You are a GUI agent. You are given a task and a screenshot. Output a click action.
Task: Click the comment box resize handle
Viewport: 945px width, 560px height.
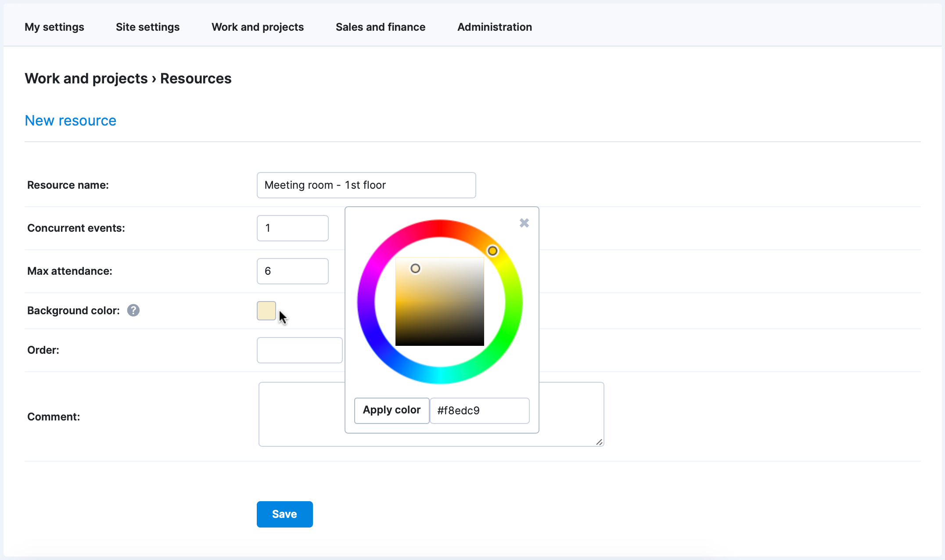pyautogui.click(x=599, y=442)
